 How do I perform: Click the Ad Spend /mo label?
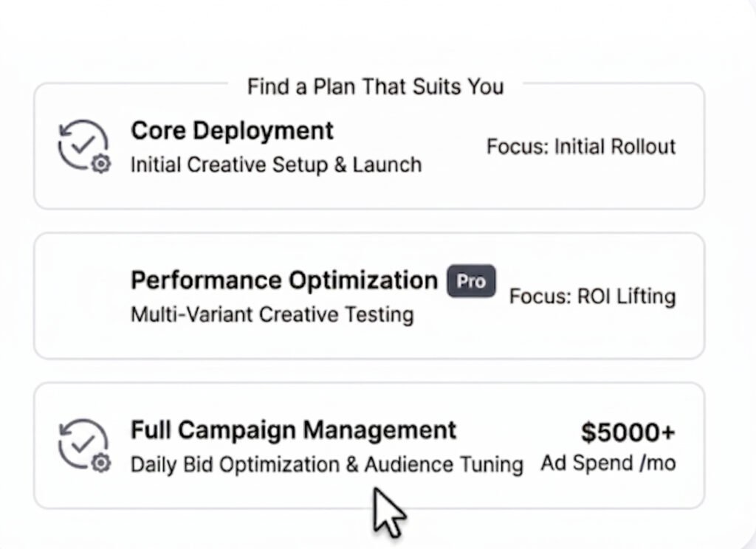click(608, 463)
